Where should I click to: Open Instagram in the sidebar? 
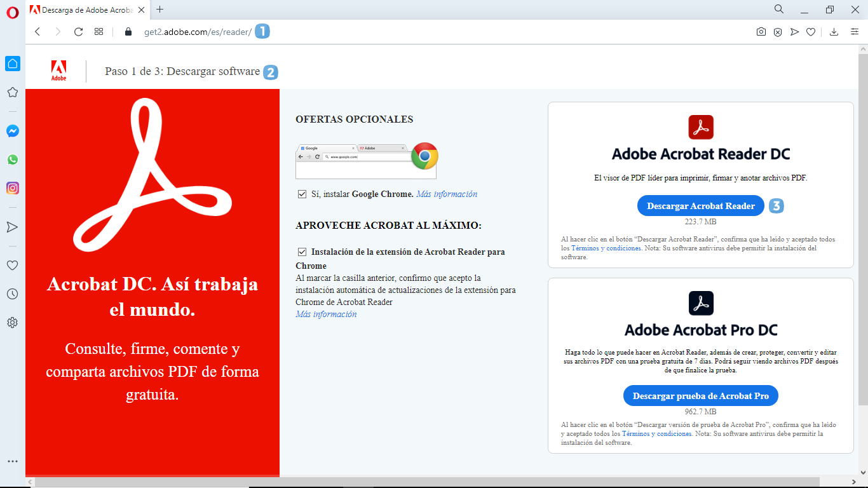coord(13,188)
